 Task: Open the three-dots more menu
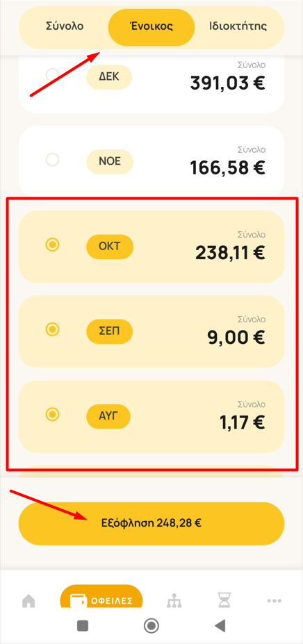pyautogui.click(x=275, y=601)
